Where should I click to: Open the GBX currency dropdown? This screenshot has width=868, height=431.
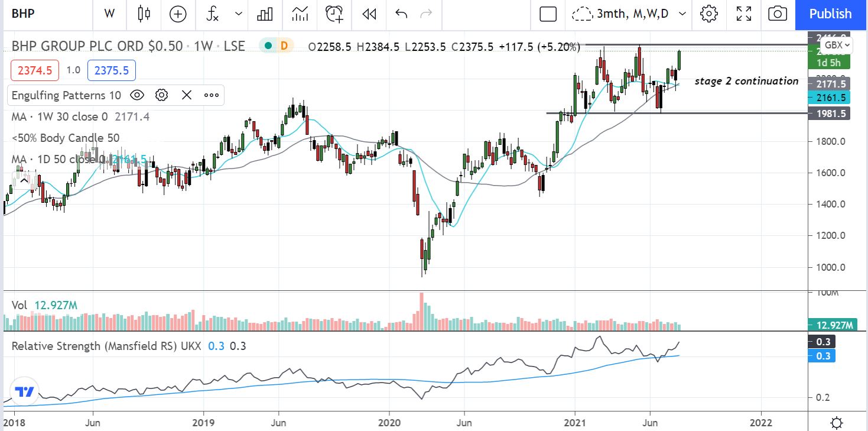[x=838, y=46]
